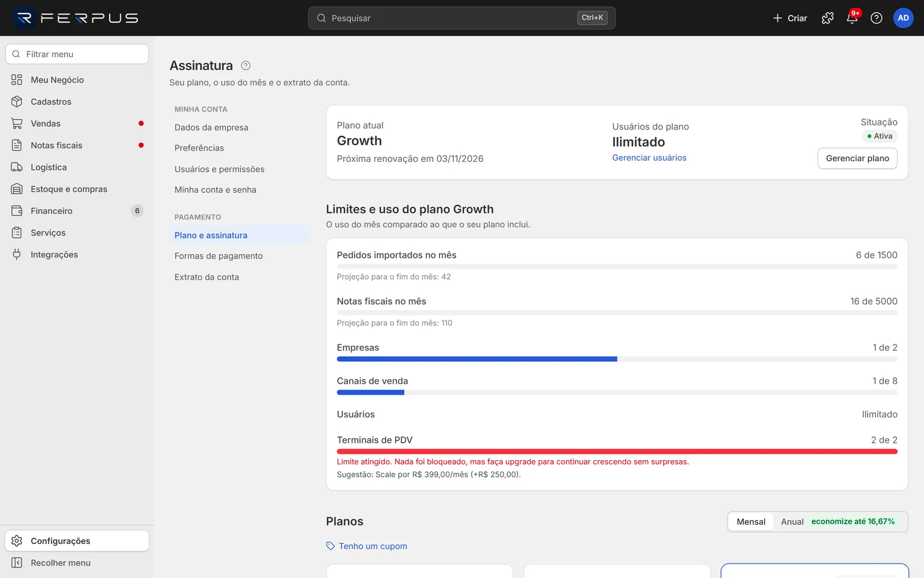Click the Terminais de PDV red usage bar
Screen dimensions: 924x578
pyautogui.click(x=617, y=451)
